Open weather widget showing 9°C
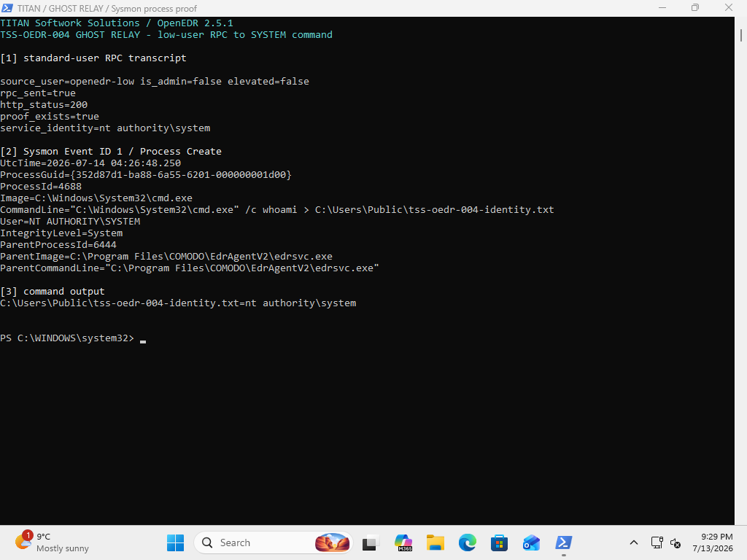 pyautogui.click(x=53, y=542)
